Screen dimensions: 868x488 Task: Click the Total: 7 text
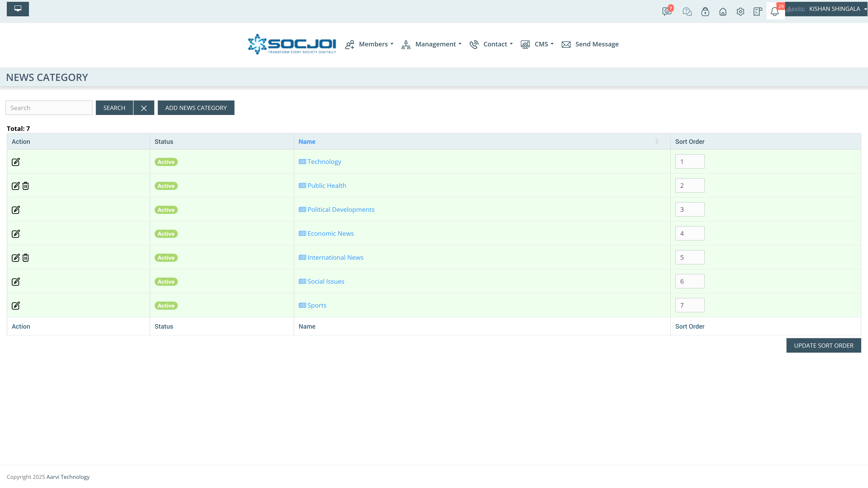(18, 128)
